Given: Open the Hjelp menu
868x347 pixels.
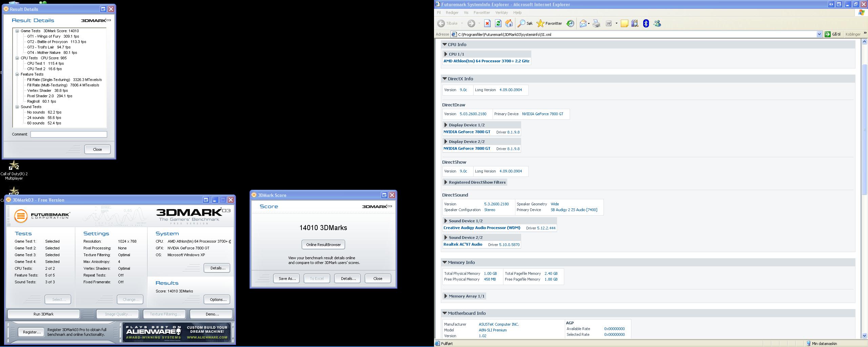Looking at the screenshot, I should [x=517, y=13].
